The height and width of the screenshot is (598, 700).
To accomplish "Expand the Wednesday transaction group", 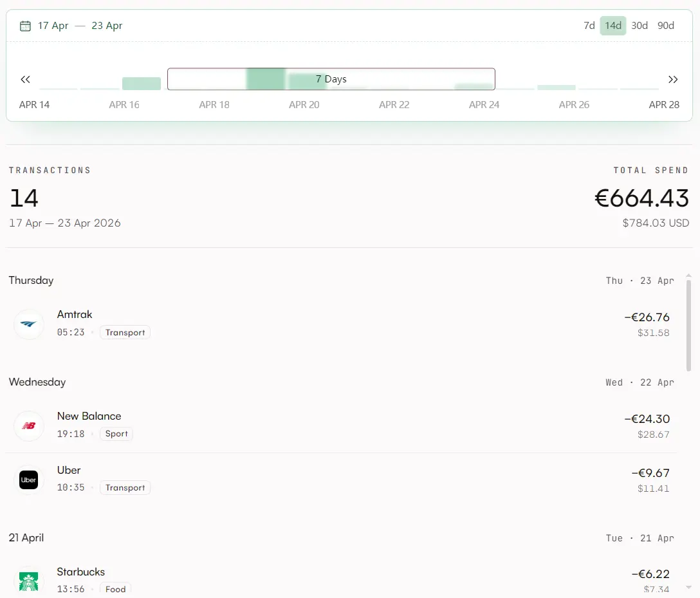I will (x=37, y=382).
